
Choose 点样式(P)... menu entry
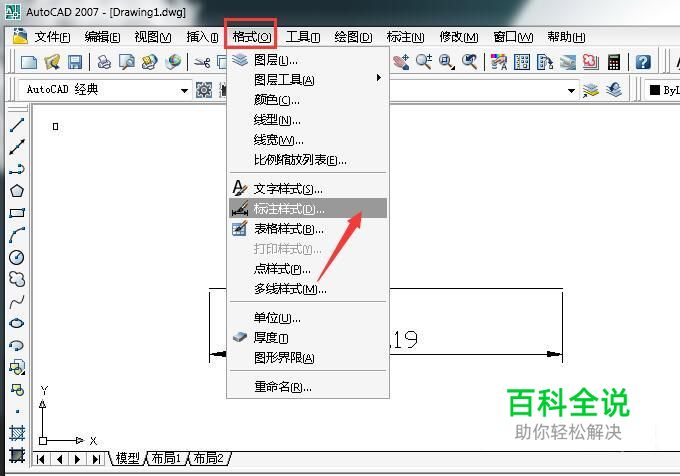[308, 269]
